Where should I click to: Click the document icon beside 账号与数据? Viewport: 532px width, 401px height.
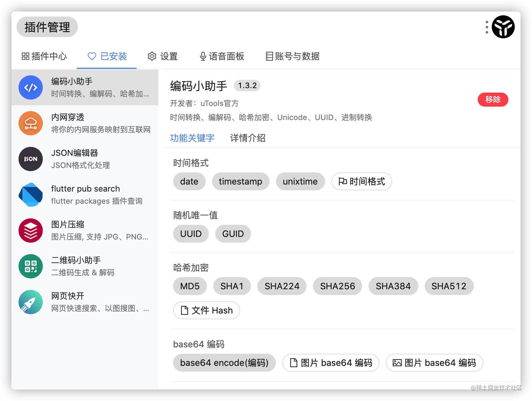[269, 57]
